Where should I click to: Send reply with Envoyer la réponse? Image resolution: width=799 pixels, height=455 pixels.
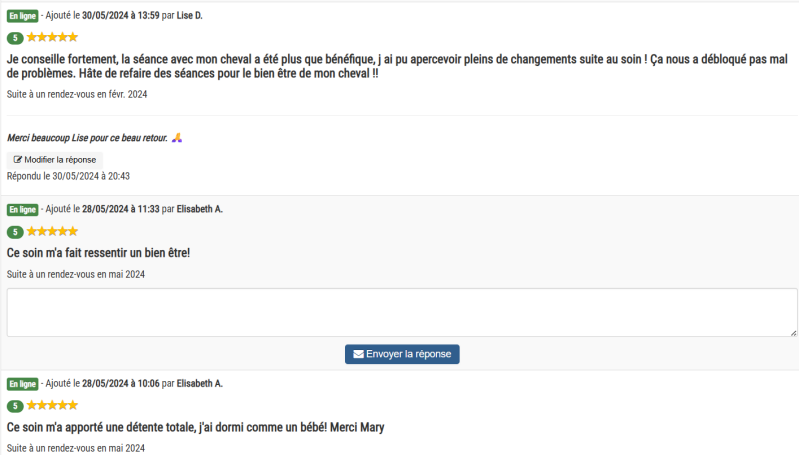(402, 354)
